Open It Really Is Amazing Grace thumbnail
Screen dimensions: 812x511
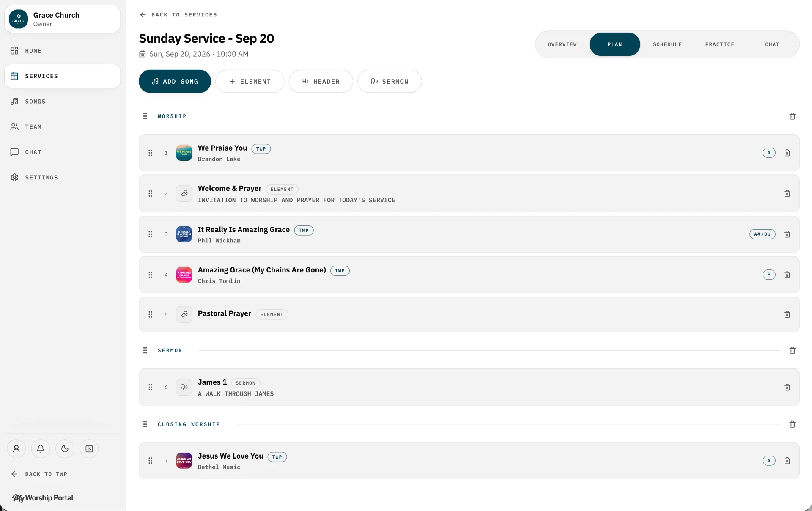coord(184,234)
